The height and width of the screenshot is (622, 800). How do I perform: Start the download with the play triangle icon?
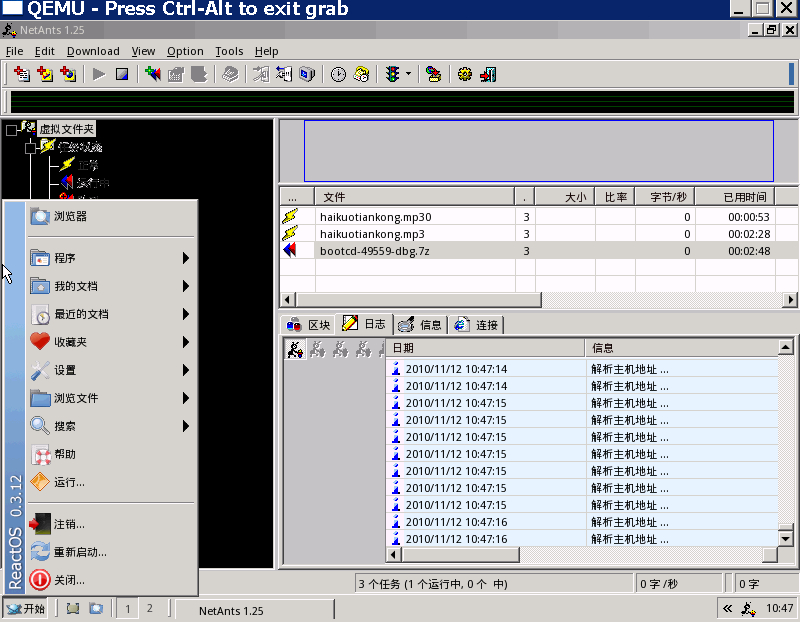tap(99, 74)
